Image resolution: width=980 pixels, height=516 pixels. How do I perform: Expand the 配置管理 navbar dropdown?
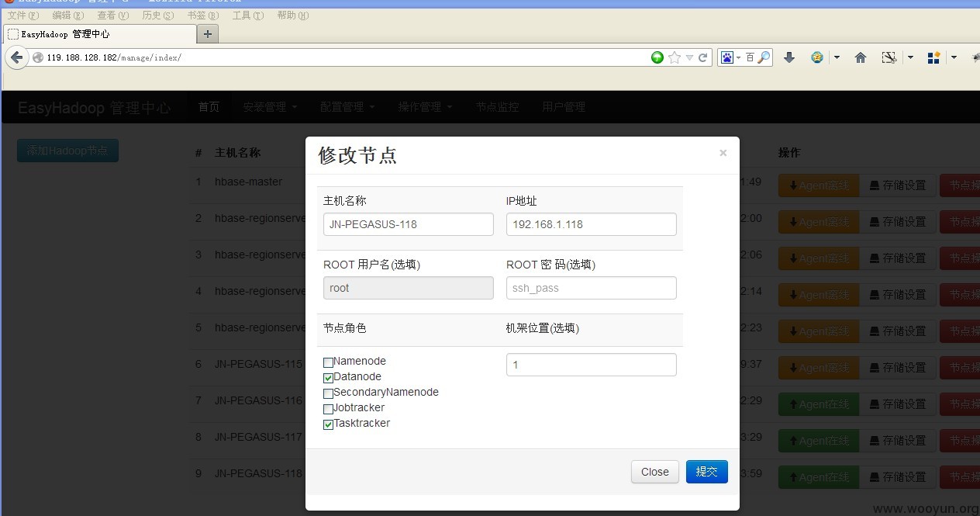[x=347, y=107]
